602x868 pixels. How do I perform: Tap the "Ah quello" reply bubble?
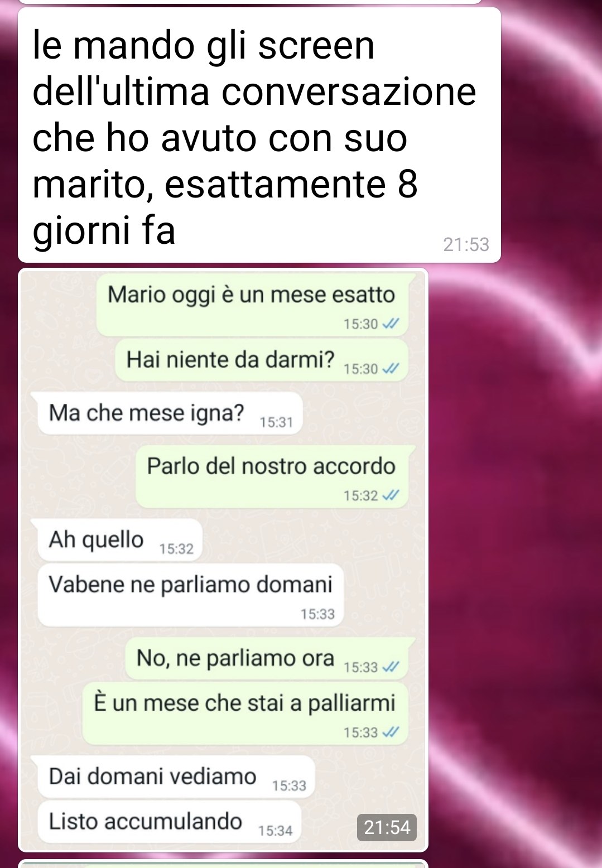[x=120, y=540]
